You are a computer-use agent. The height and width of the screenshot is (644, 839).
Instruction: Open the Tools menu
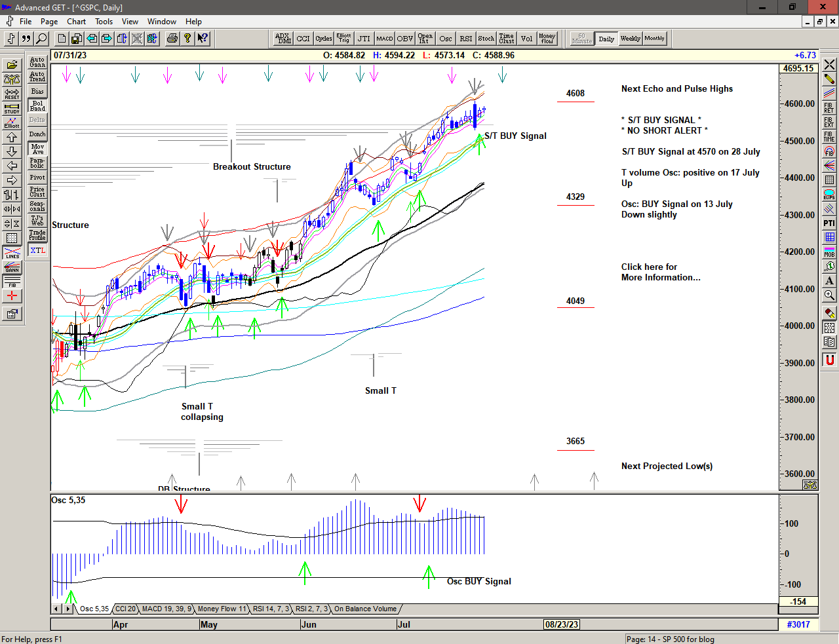pyautogui.click(x=104, y=22)
